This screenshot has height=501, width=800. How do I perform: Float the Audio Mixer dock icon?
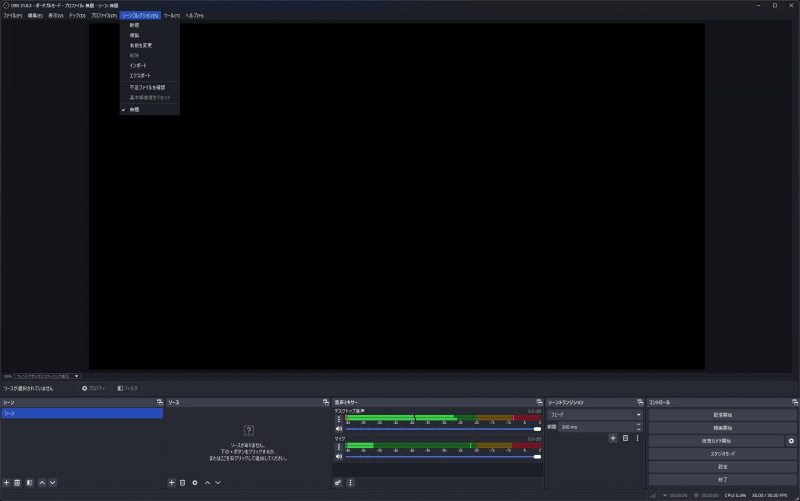539,403
